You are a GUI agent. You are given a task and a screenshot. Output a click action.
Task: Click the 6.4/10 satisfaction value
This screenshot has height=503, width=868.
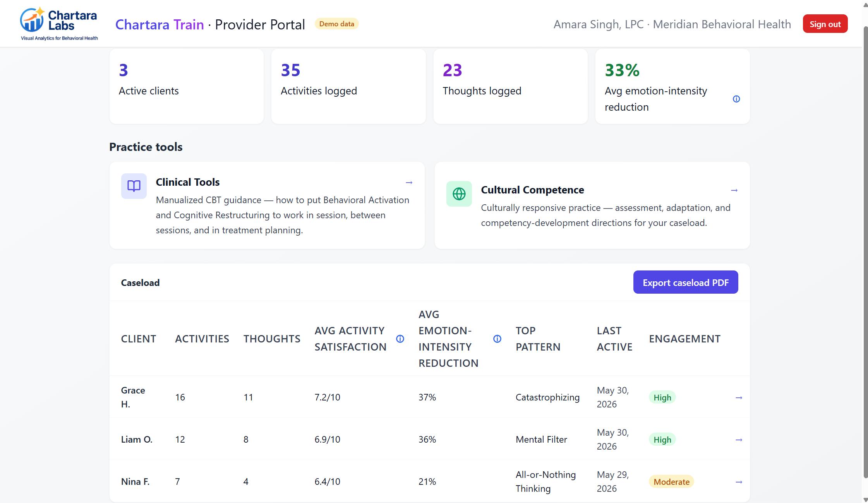tap(327, 482)
